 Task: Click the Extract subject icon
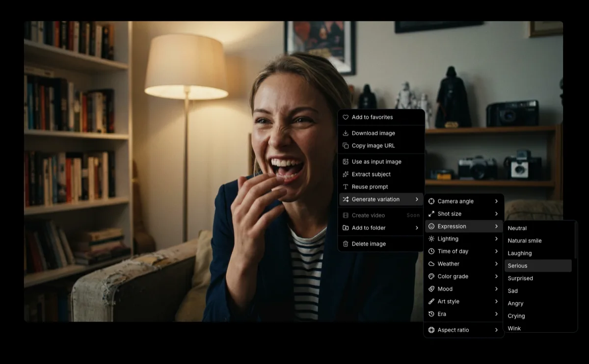[x=346, y=174]
